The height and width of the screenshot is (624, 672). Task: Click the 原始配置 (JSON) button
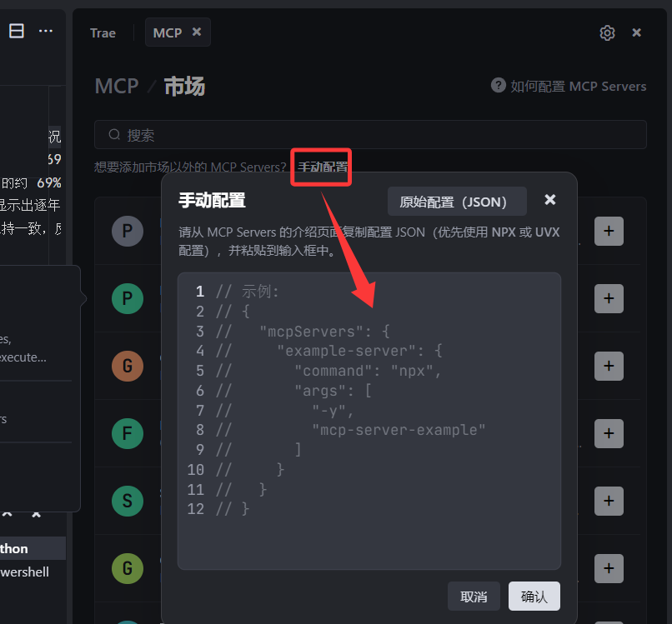click(x=457, y=202)
